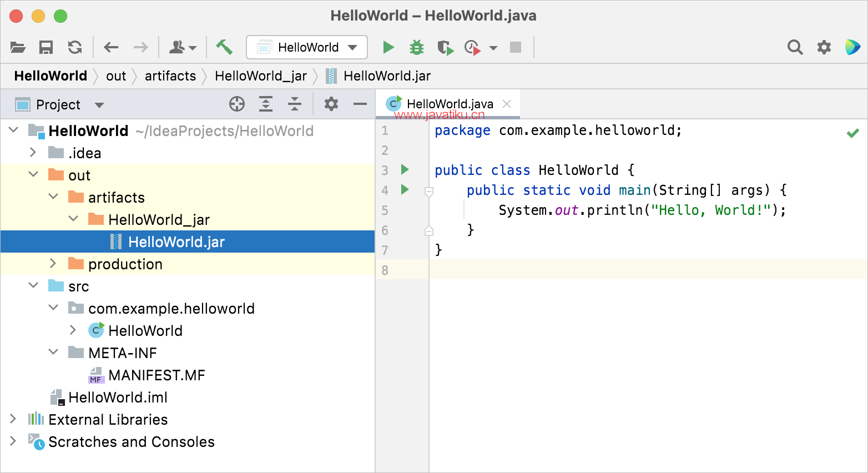Run class from line 3 gutter icon
Screen dimensions: 868x473
405,169
